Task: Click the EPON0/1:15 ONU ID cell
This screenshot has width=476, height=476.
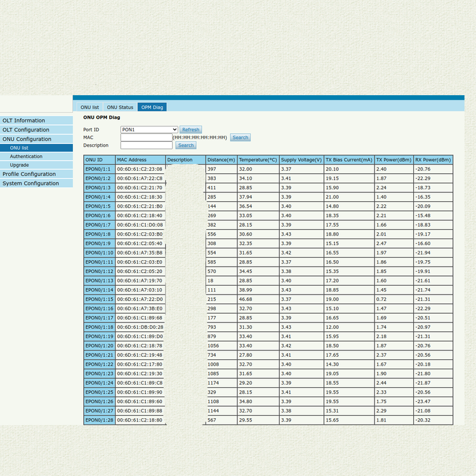Action: tap(98, 300)
